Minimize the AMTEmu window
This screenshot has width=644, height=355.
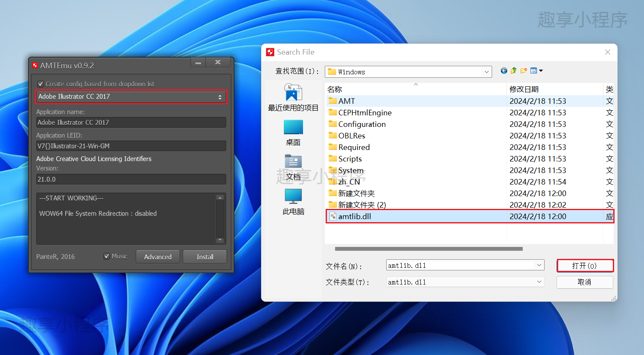pos(198,63)
